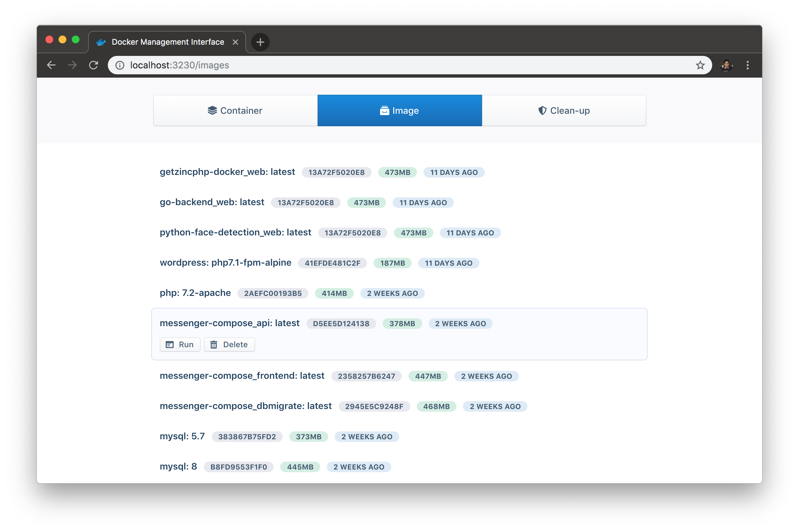Expand the wordpress php7.1-fpm-alpine row
The image size is (799, 532).
coord(225,263)
